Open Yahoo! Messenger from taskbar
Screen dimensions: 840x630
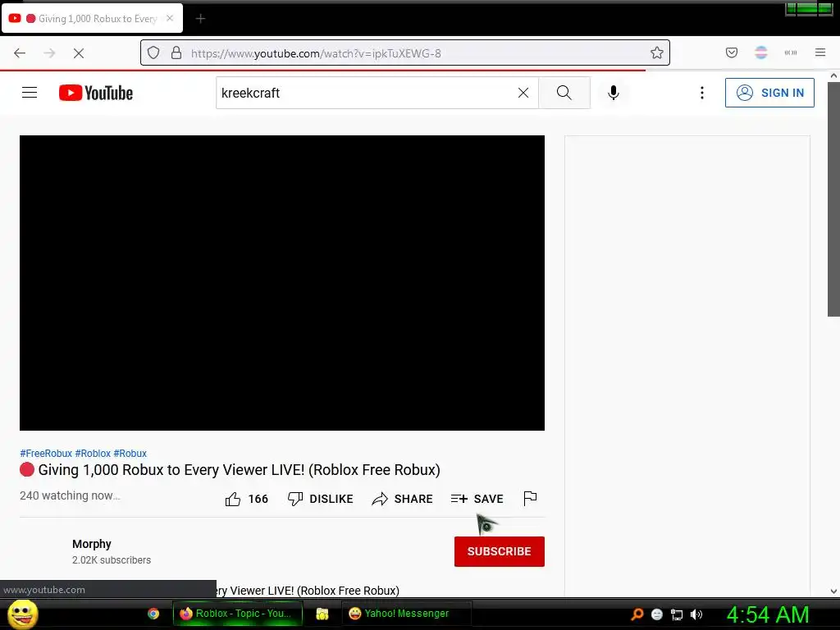pos(406,614)
